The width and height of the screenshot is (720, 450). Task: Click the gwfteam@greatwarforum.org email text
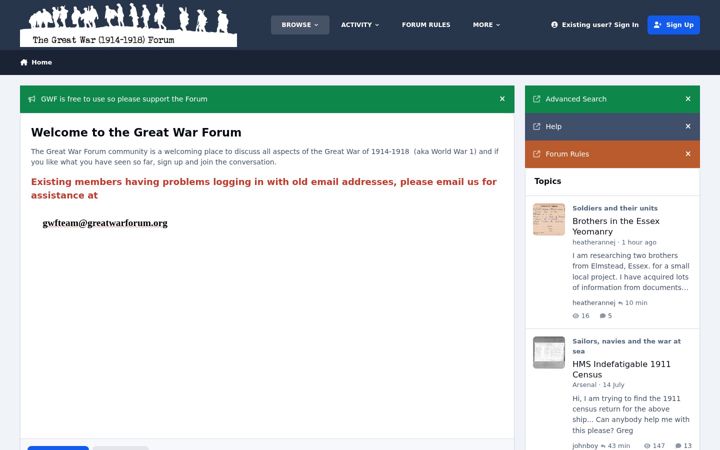click(105, 223)
